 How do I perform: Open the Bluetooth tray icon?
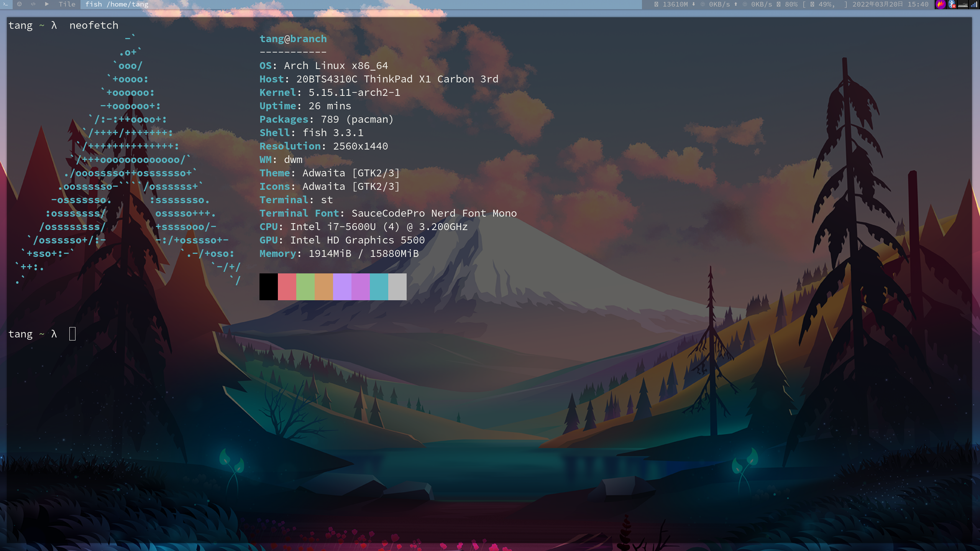point(952,4)
